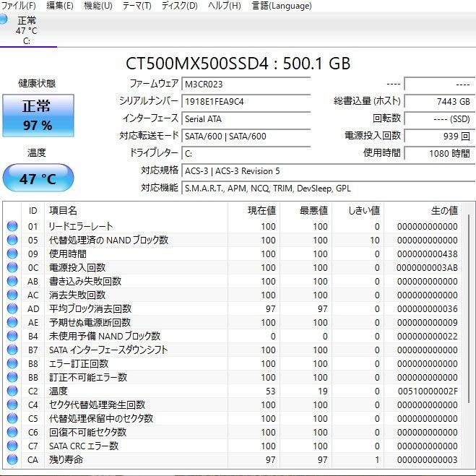Click the status icon for CA 残り寿命
Screen dimensions: 476x476
[x=12, y=459]
